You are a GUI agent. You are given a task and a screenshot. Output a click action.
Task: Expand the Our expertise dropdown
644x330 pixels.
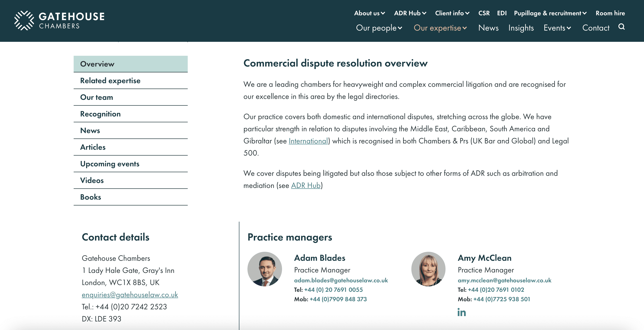click(440, 28)
